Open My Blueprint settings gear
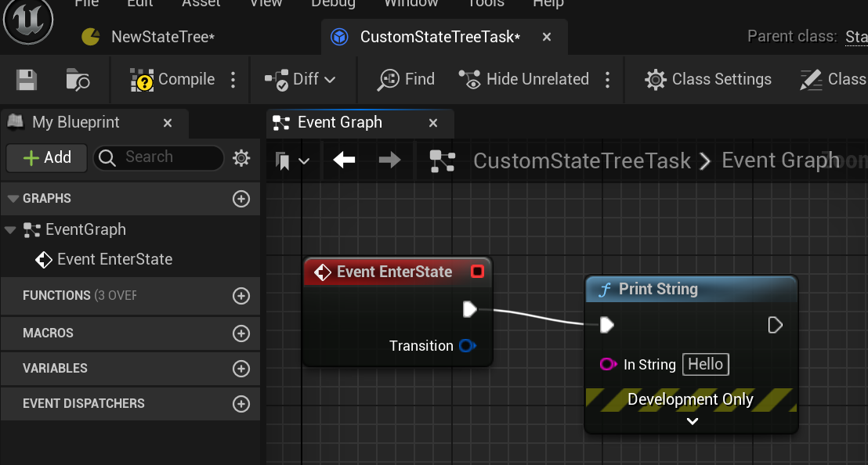Viewport: 868px width, 465px height. pos(241,158)
